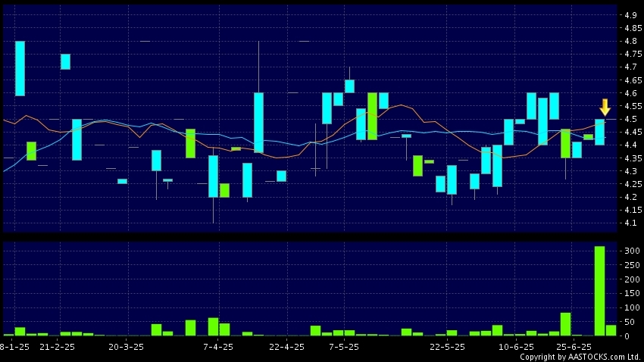The width and height of the screenshot is (644, 362).
Task: Click the last cyan candlestick below the yellow arrow
Action: click(599, 133)
